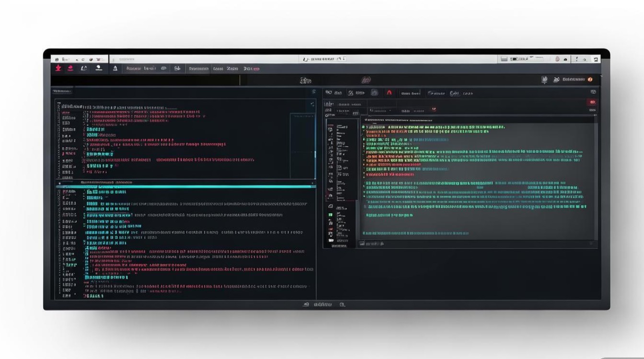
Task: Select the tab label above the left code editor
Action: pyautogui.click(x=62, y=91)
